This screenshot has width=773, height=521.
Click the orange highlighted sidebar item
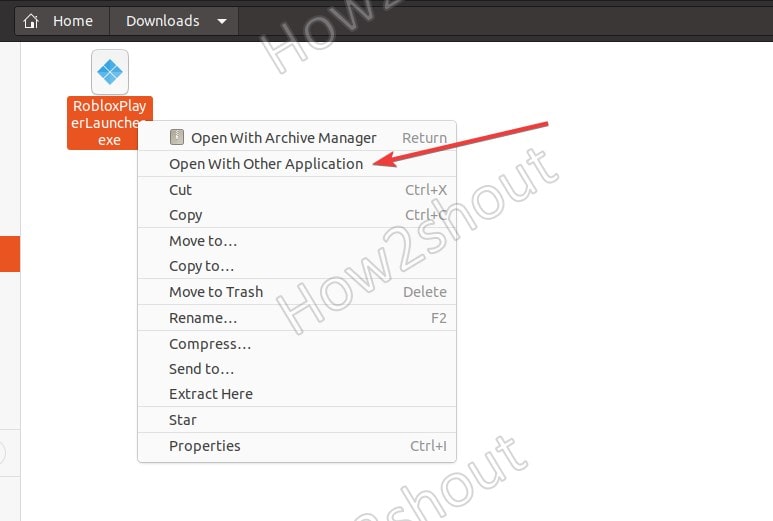pyautogui.click(x=10, y=254)
